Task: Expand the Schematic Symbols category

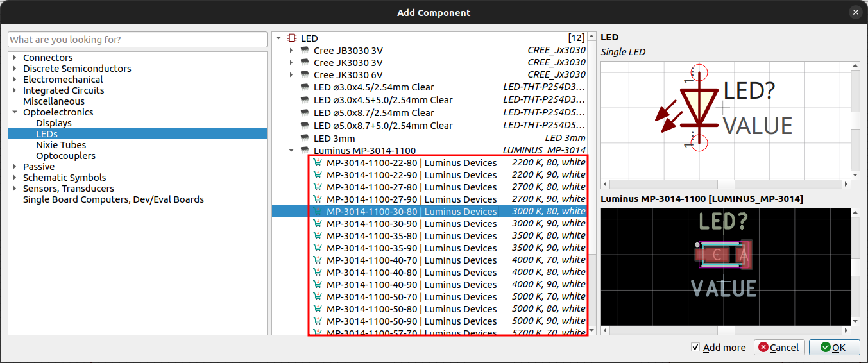Action: [15, 178]
